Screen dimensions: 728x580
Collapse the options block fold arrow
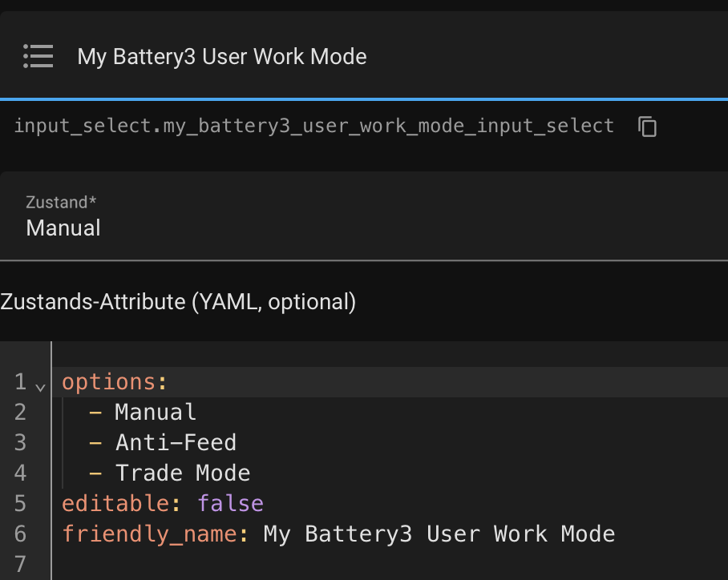pyautogui.click(x=40, y=386)
